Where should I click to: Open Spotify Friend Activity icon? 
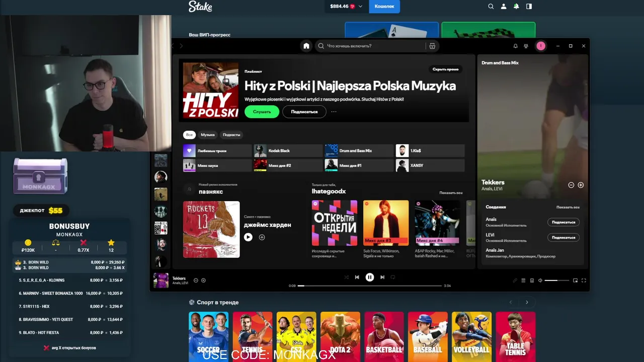tap(526, 46)
